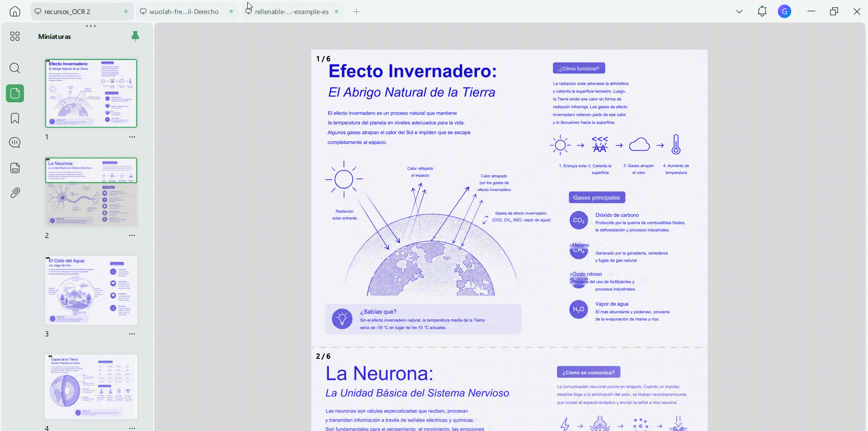This screenshot has height=431, width=868.
Task: Click the Miniaturas panel title
Action: coord(54,37)
